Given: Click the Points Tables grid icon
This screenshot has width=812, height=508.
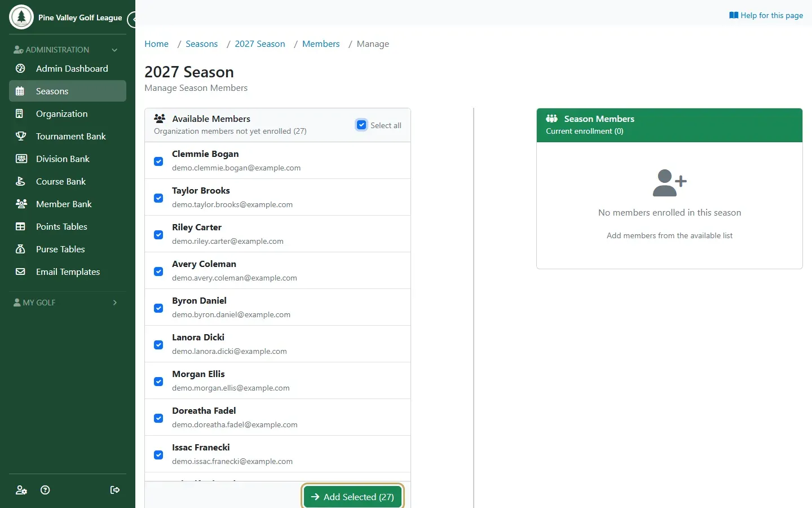Looking at the screenshot, I should [20, 226].
